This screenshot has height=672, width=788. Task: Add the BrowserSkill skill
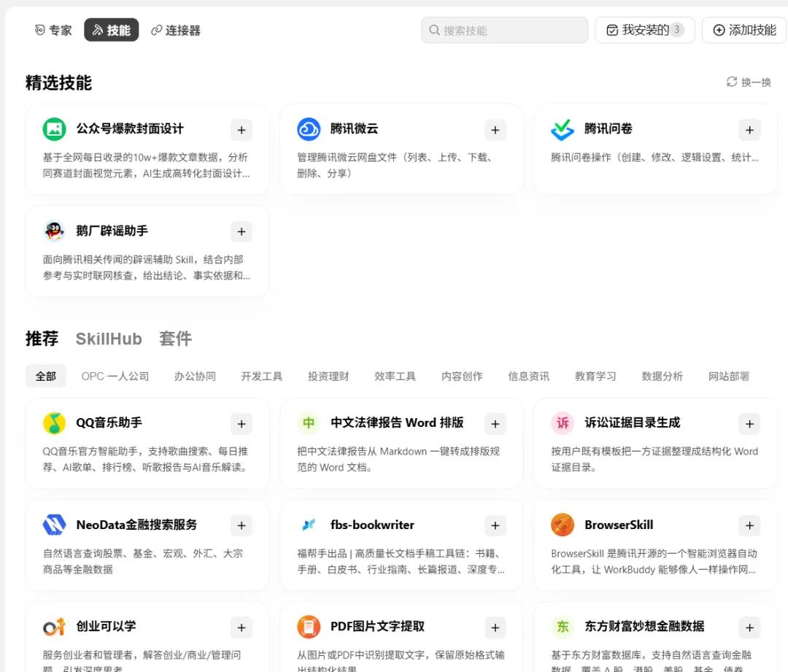tap(749, 525)
